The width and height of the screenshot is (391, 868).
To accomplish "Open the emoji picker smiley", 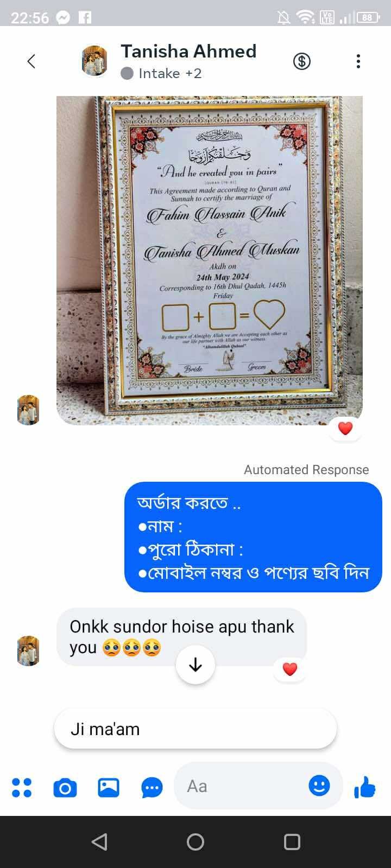I will click(319, 786).
